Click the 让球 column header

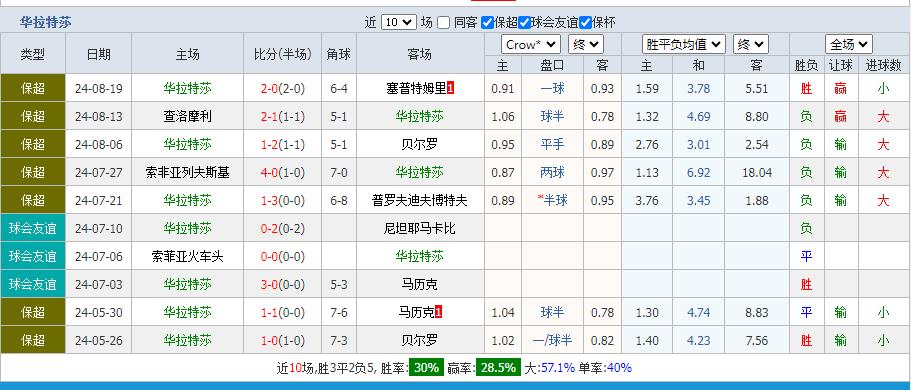tap(841, 66)
